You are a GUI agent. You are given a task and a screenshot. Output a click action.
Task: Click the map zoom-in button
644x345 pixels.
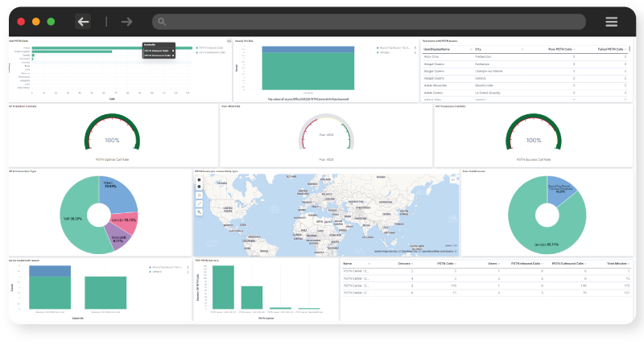click(199, 179)
